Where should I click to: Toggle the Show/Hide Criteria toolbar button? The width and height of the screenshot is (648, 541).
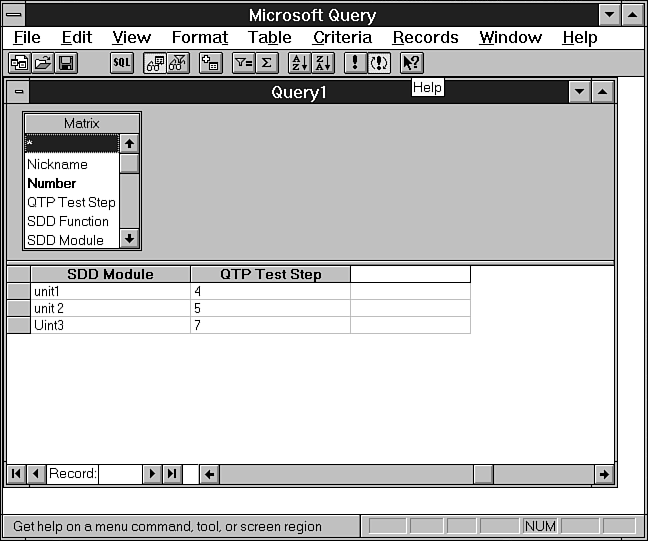[x=178, y=63]
